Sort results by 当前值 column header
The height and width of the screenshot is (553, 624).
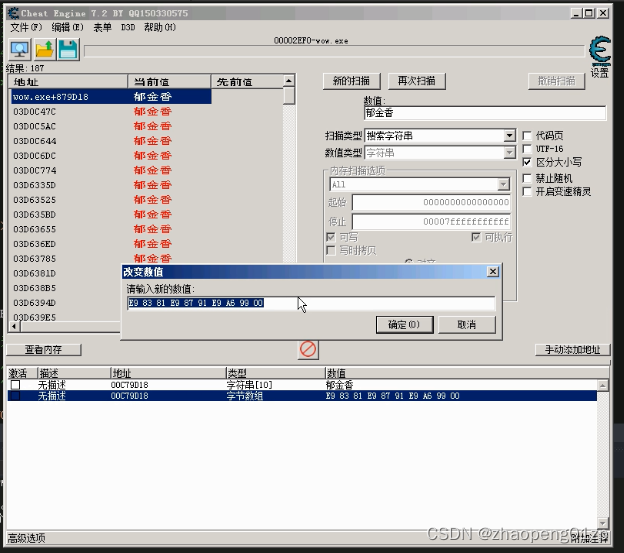(169, 82)
